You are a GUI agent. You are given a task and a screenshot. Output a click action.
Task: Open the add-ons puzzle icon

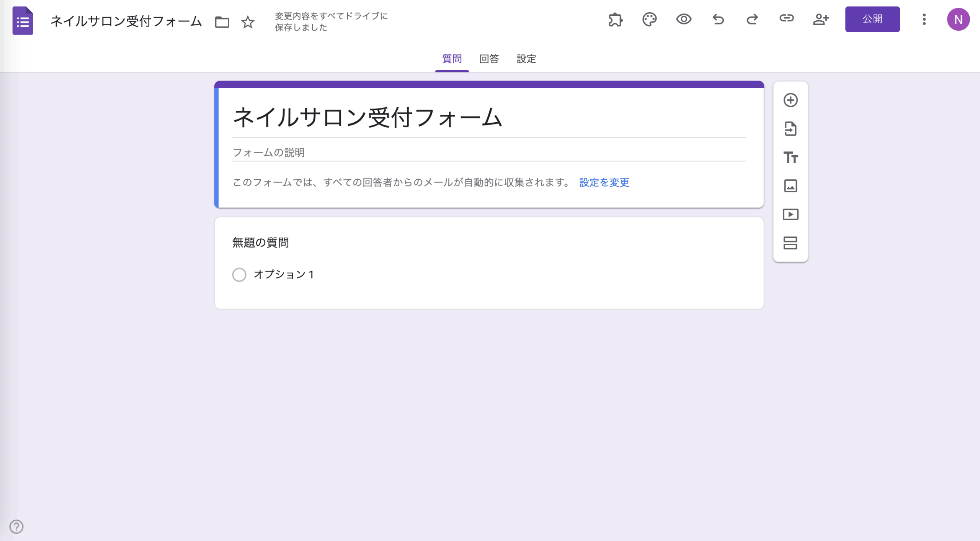click(615, 20)
